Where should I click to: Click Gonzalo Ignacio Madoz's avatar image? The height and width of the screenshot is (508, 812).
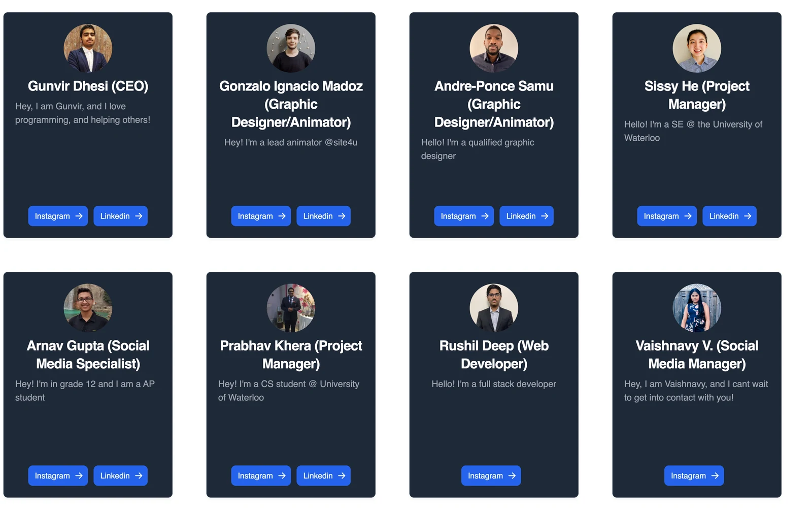click(291, 48)
